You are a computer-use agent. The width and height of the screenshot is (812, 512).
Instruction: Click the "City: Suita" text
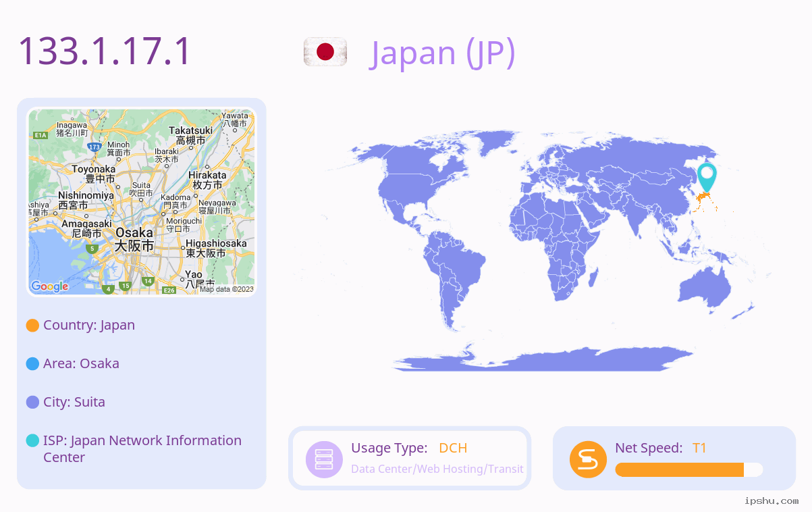point(74,402)
